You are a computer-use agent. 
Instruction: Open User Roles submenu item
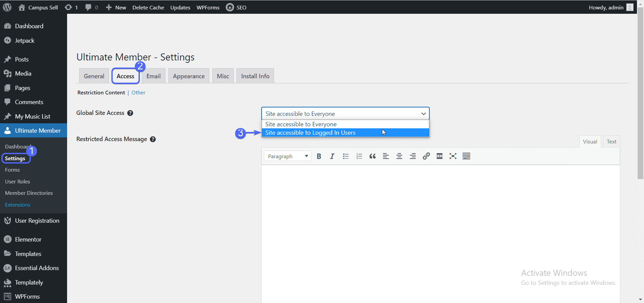click(x=17, y=182)
